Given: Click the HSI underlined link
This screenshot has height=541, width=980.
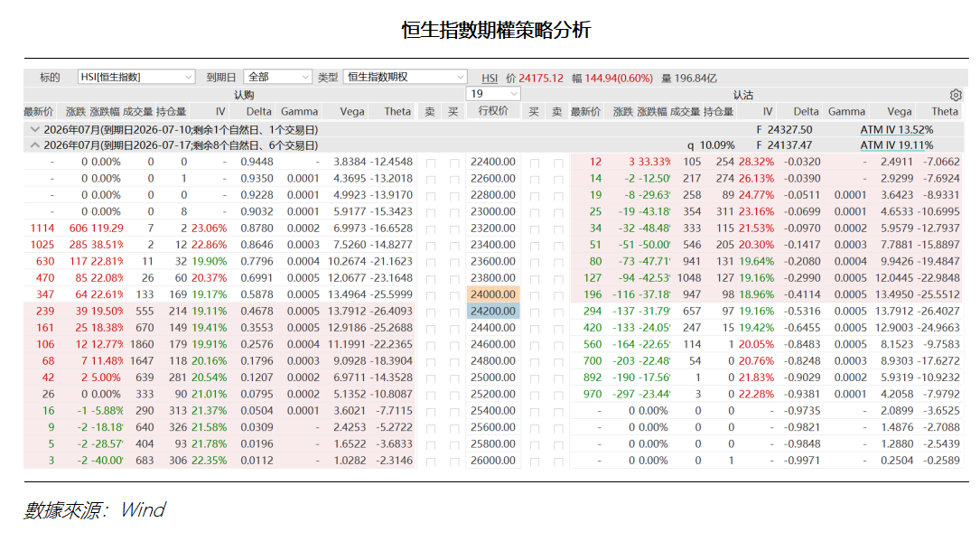Looking at the screenshot, I should 490,78.
